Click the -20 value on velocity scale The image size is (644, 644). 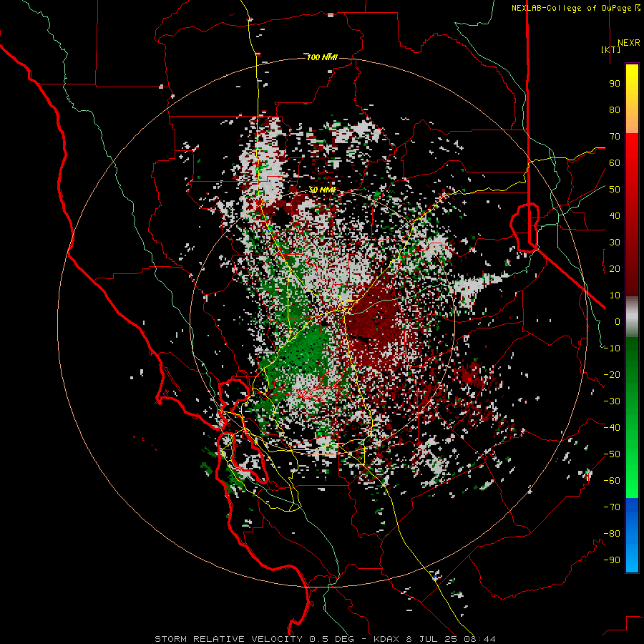click(612, 375)
